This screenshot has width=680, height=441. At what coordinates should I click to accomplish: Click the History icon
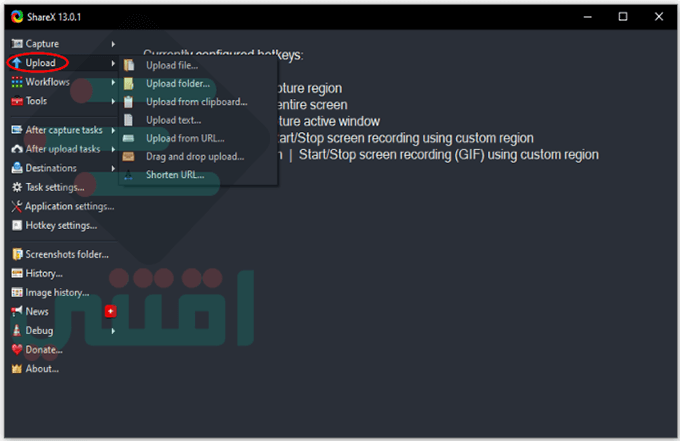17,273
